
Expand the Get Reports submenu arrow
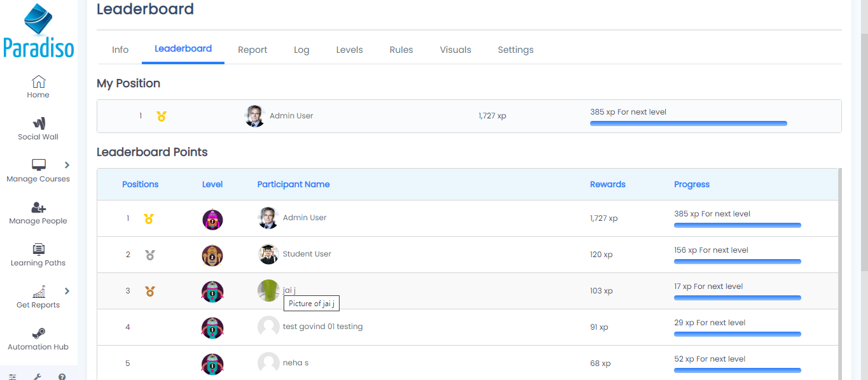click(67, 292)
